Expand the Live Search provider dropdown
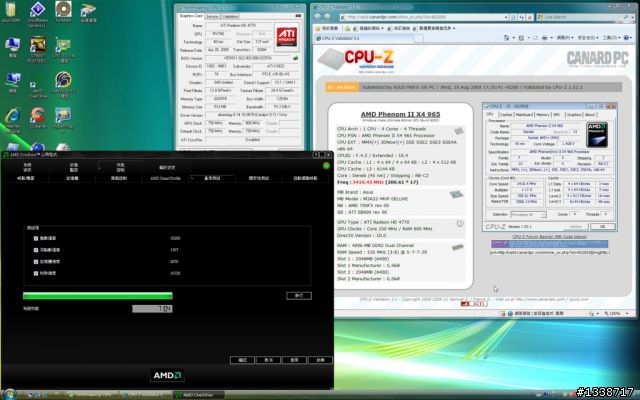Viewport: 640px width, 400px height. coord(631,16)
